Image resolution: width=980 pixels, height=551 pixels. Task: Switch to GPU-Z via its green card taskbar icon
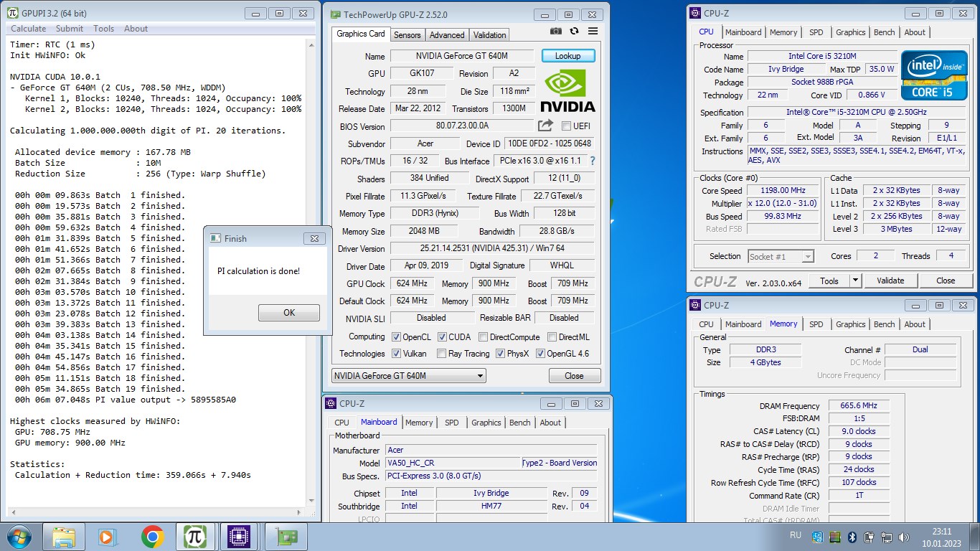click(x=286, y=537)
